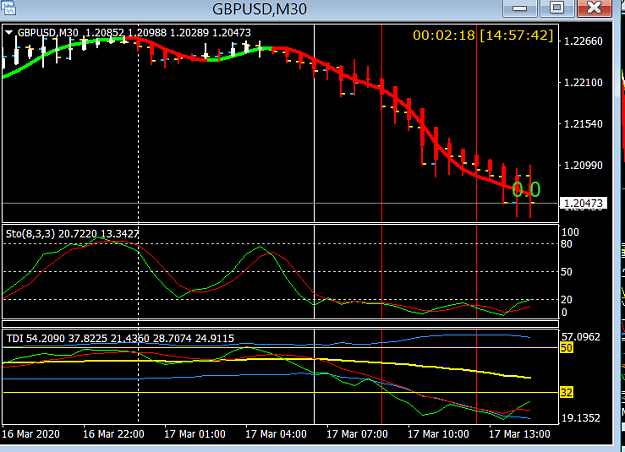Screen dimensions: 625x452
Task: Click the TDI scale value 19.1352
Action: (x=581, y=418)
